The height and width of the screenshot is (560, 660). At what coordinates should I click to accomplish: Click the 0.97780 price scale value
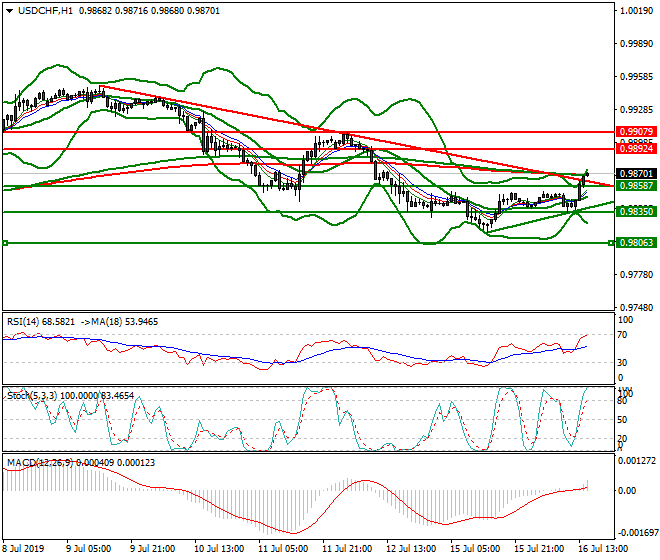pyautogui.click(x=636, y=275)
